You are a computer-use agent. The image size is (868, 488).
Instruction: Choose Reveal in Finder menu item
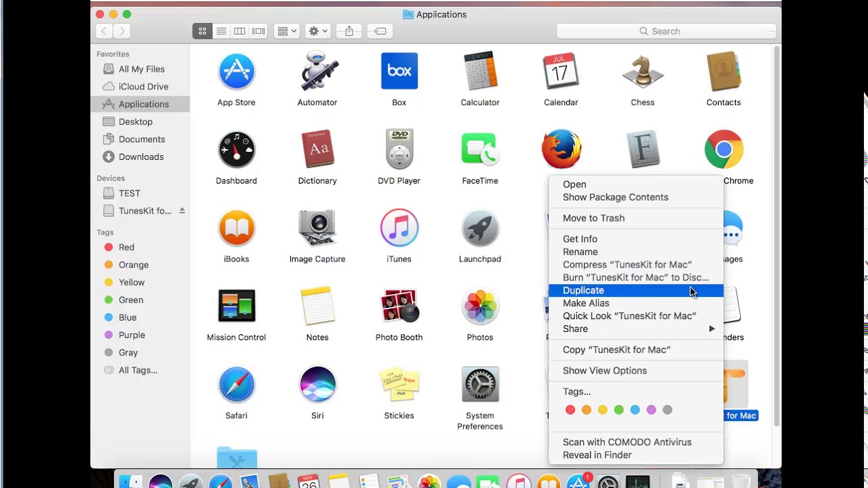635,455
